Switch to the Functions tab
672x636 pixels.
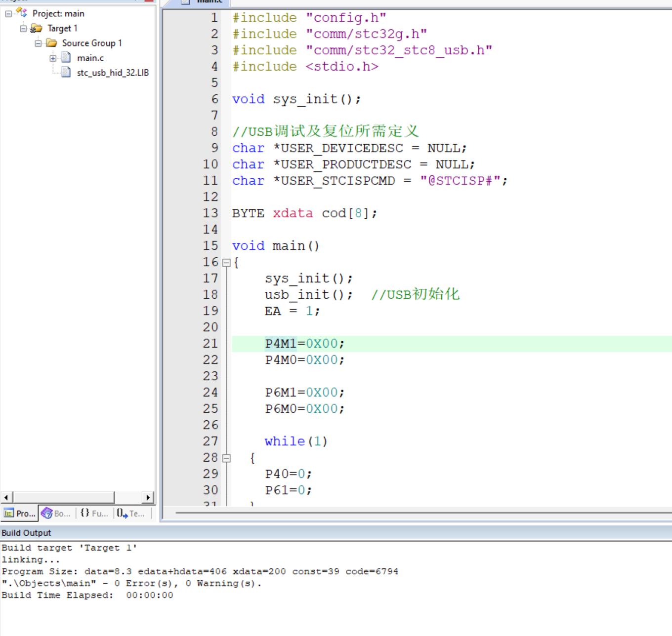[x=94, y=514]
